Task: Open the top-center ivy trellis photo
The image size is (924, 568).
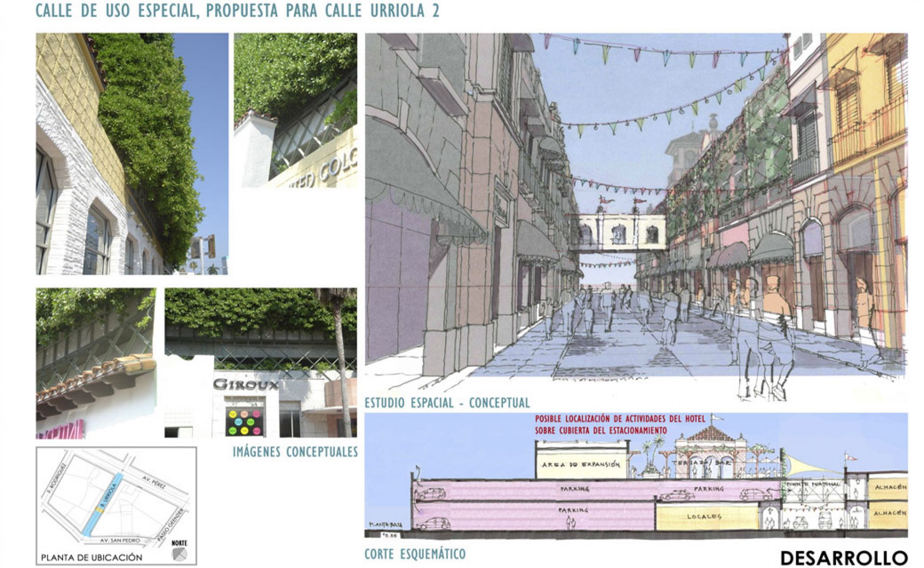Action: pos(295,110)
